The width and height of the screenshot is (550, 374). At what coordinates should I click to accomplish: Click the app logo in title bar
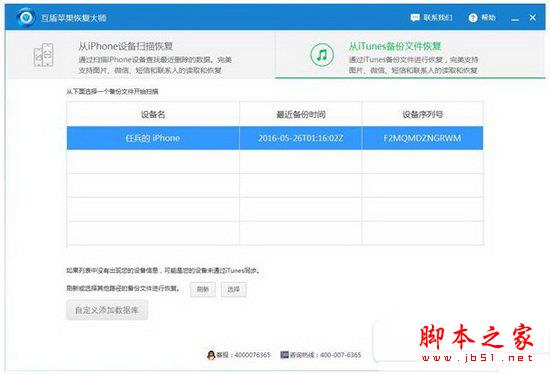coord(26,17)
